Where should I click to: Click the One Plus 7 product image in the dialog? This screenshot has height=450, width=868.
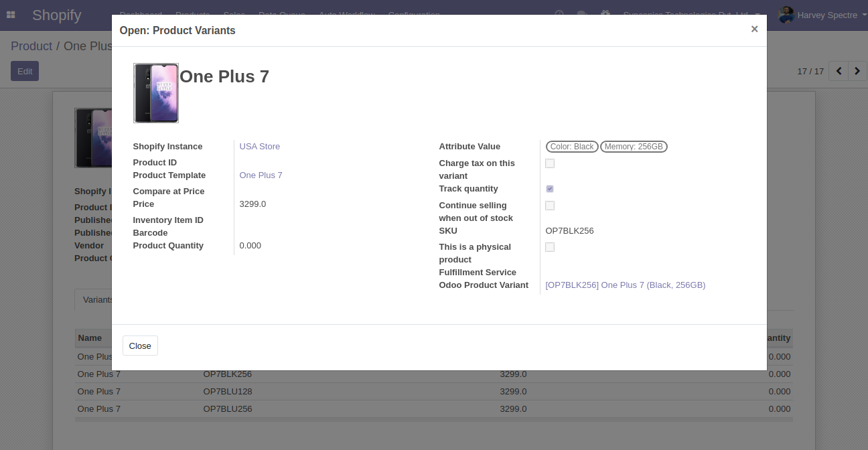[x=156, y=93]
